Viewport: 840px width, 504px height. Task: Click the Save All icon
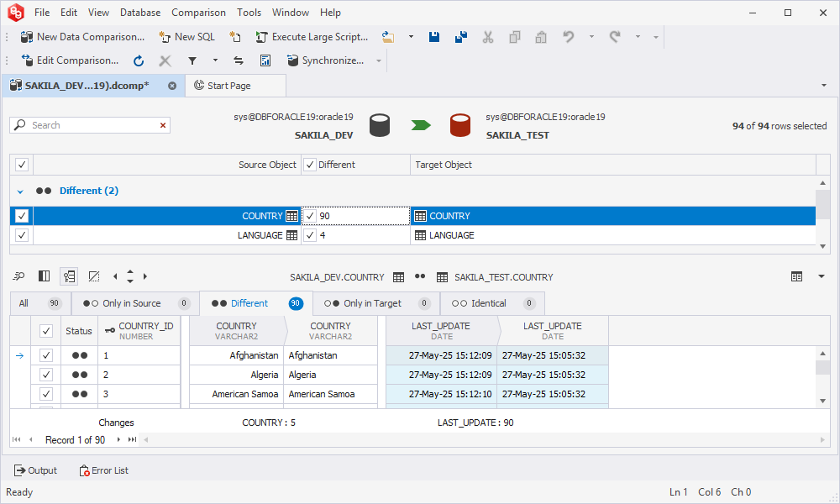[x=460, y=37]
